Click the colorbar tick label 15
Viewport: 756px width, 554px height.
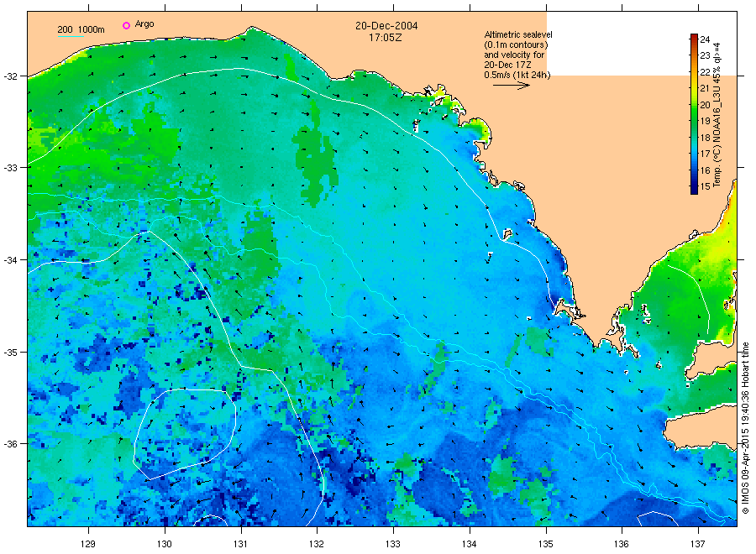(x=705, y=186)
